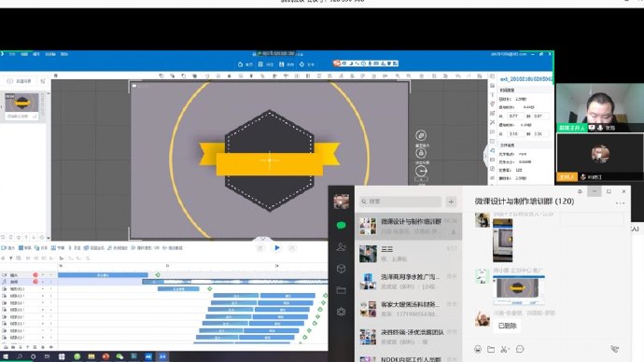This screenshot has height=362, width=644.
Task: Open the Windows Start menu
Action: click(x=6, y=356)
